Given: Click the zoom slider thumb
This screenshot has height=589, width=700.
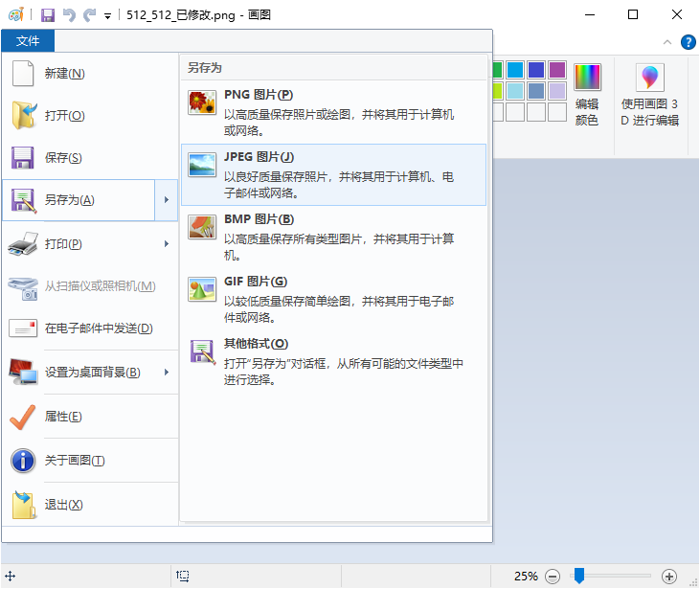Looking at the screenshot, I should click(x=579, y=576).
